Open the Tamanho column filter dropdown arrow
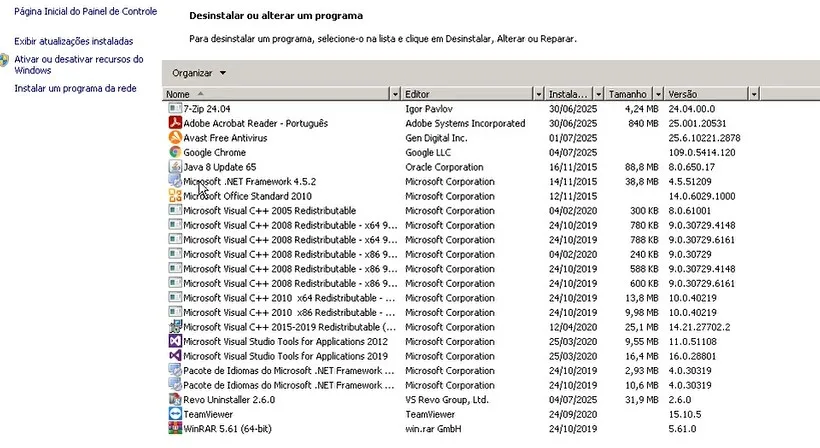This screenshot has width=820, height=448. (x=657, y=94)
